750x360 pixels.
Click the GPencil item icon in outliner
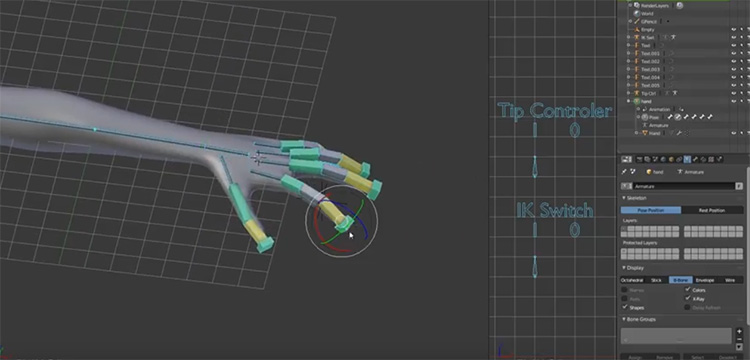click(637, 22)
